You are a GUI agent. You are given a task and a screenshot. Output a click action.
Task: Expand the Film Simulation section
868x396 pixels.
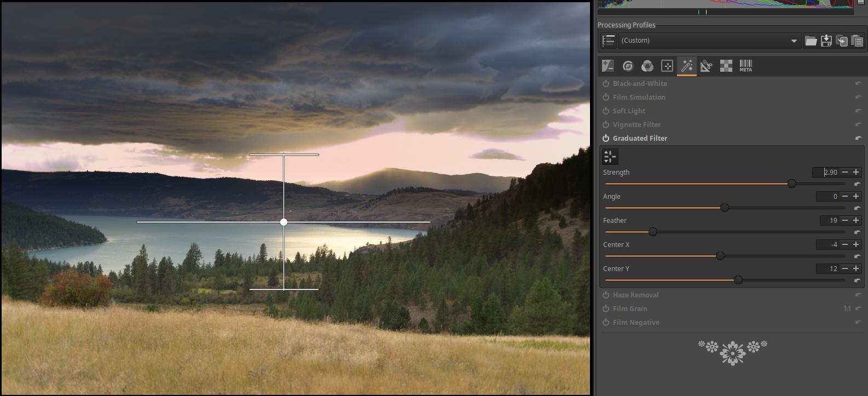coord(639,97)
